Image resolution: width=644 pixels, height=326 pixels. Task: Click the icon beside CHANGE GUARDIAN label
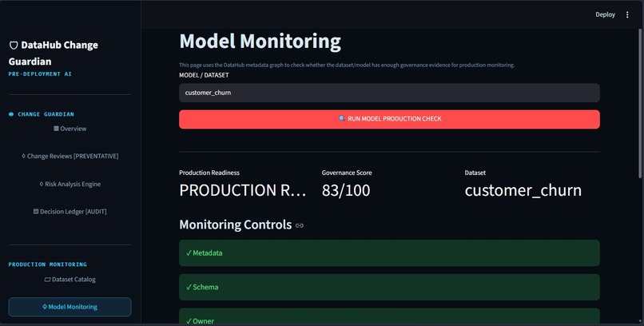(x=11, y=114)
